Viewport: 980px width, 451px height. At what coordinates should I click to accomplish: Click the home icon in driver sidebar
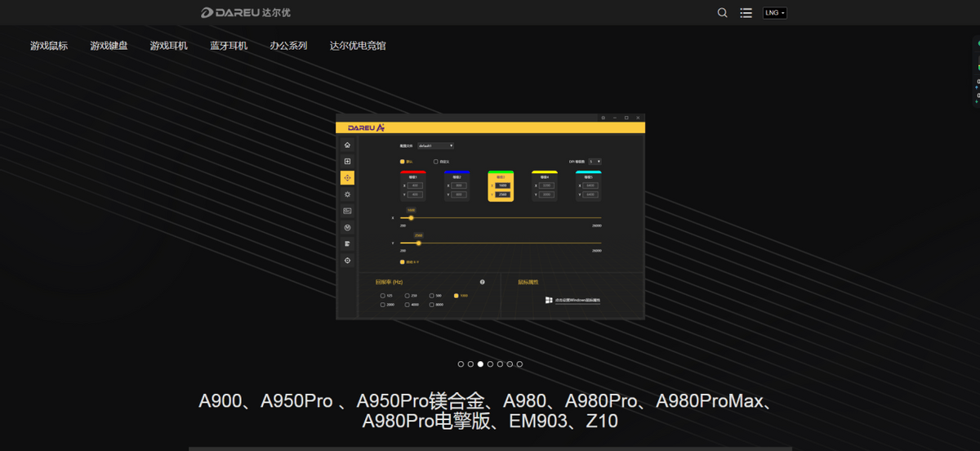pos(347,145)
